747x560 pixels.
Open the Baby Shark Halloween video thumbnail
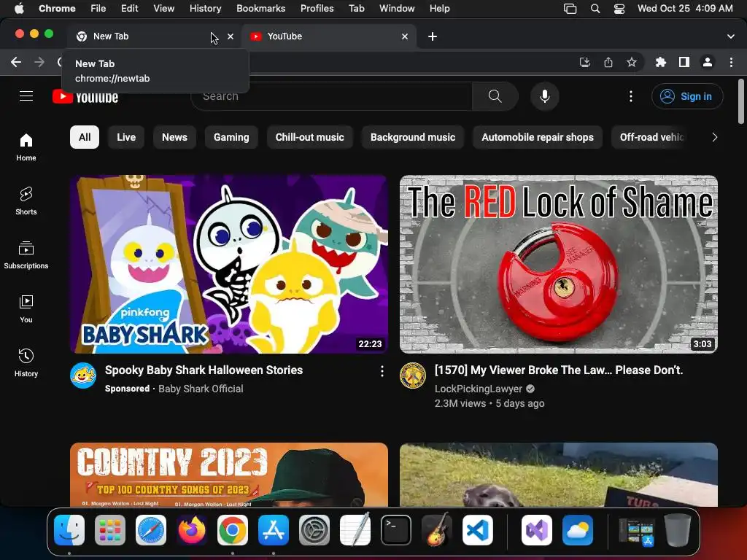click(228, 264)
